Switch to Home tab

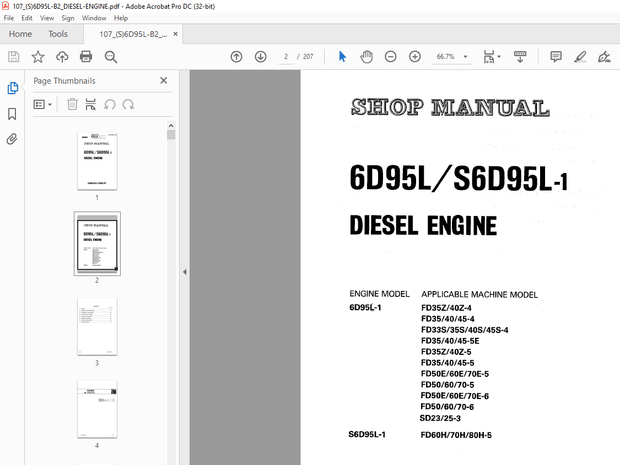[x=20, y=34]
